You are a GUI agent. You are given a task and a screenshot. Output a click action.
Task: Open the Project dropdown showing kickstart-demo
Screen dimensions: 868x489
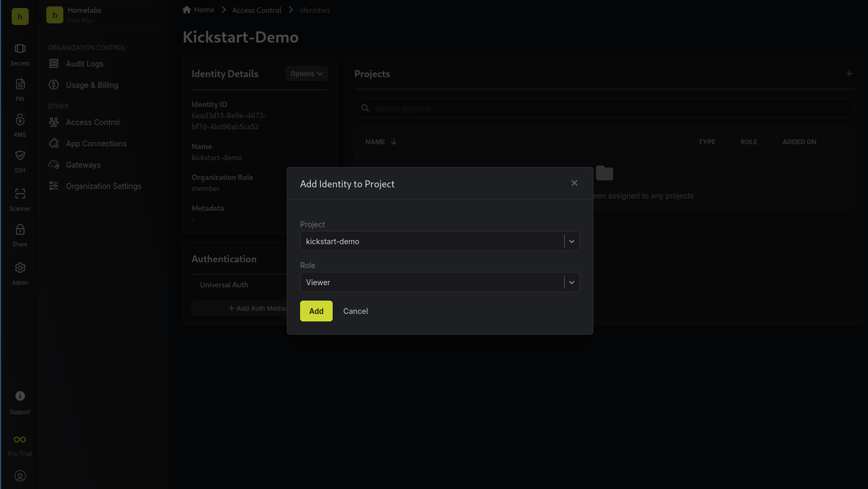click(x=440, y=241)
